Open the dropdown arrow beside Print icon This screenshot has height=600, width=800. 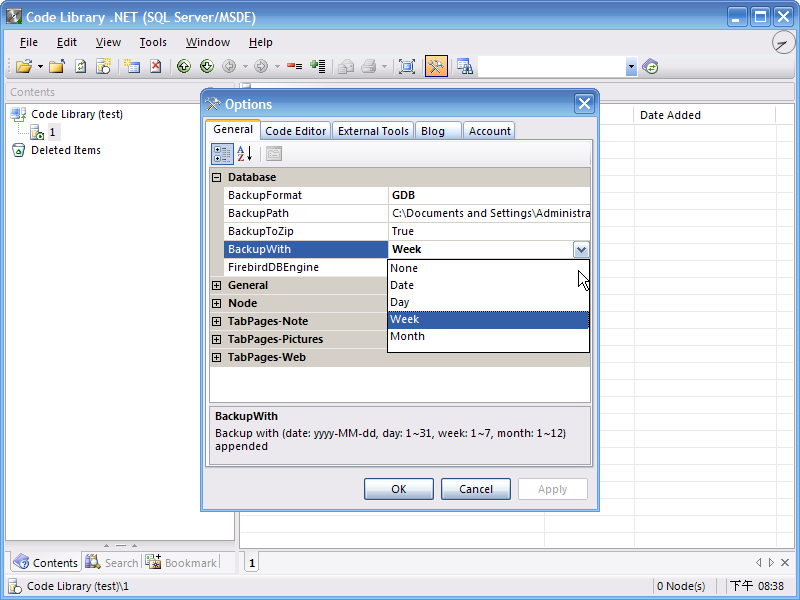(384, 66)
